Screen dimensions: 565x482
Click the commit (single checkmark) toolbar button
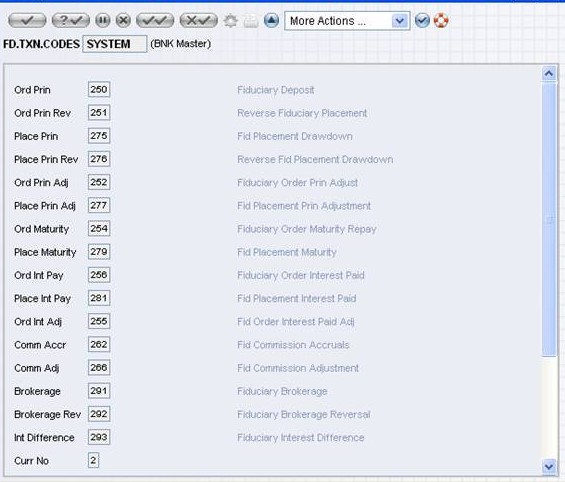point(27,21)
